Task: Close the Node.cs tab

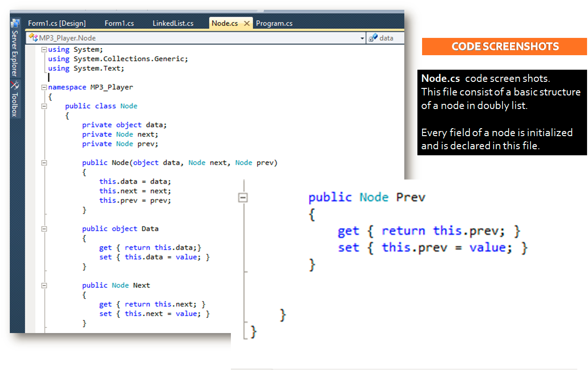Action: pos(247,23)
